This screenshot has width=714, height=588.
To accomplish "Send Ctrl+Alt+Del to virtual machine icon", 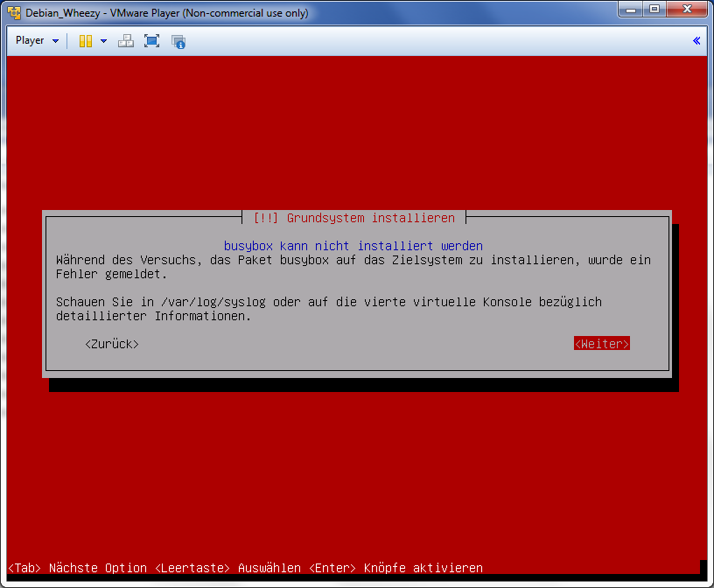I will (126, 41).
